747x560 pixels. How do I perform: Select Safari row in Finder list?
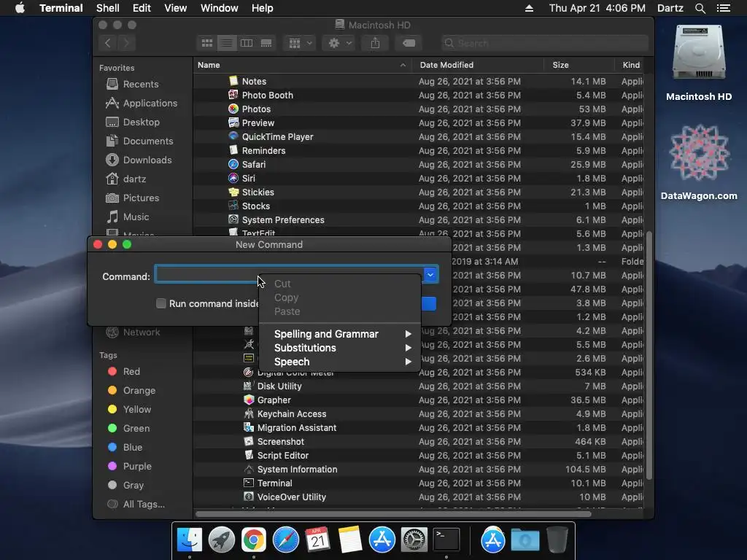418,164
